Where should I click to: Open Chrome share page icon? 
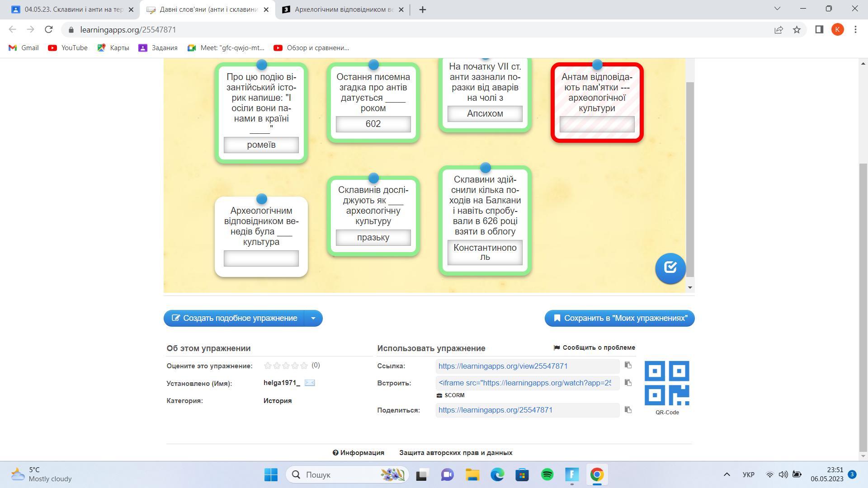point(778,30)
